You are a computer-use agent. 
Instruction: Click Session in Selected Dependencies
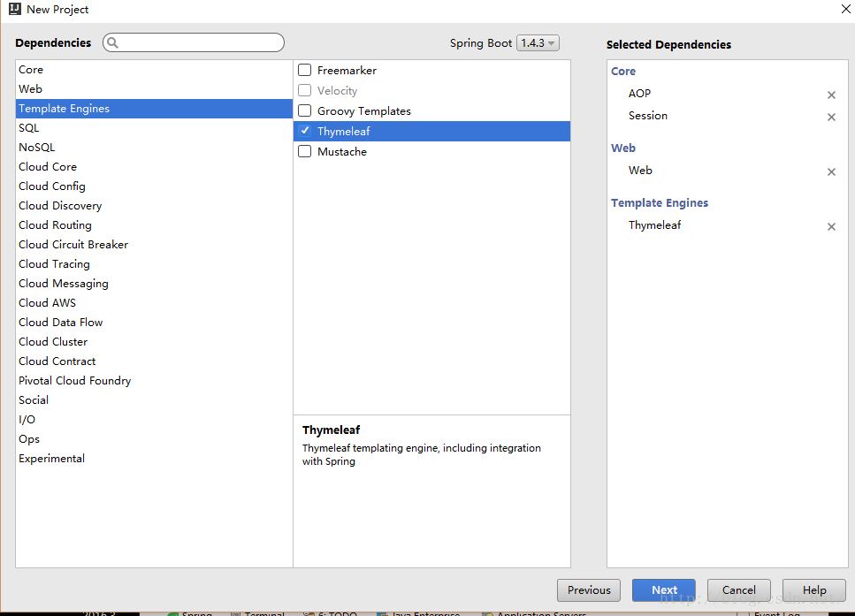pos(648,116)
